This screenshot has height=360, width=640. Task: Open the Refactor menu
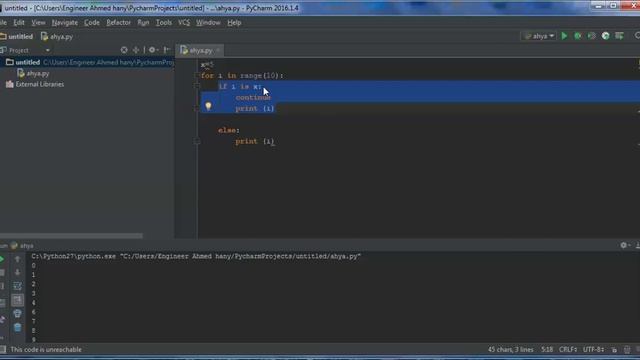point(118,23)
